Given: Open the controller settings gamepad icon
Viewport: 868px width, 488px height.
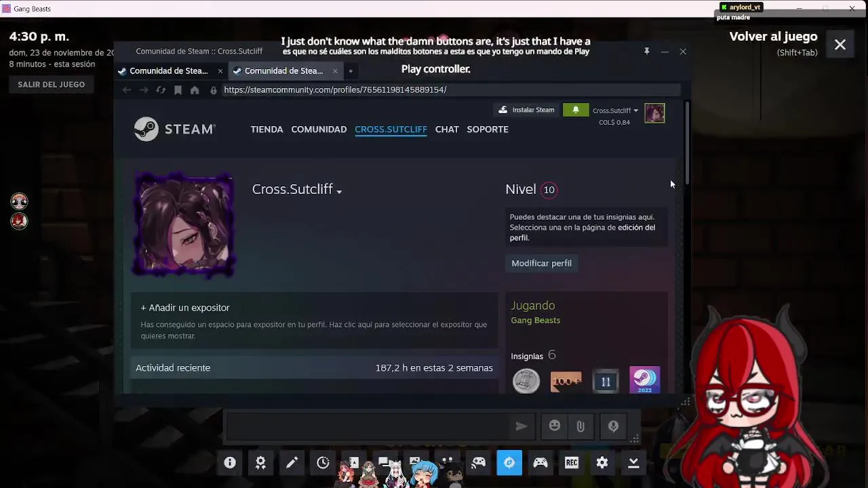Looking at the screenshot, I should click(x=540, y=462).
